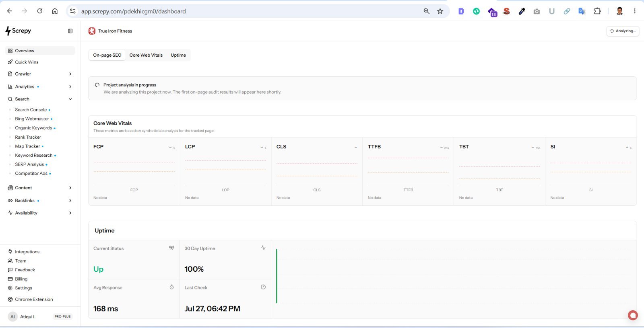Click the Content icon in sidebar
The image size is (644, 328).
[x=10, y=188]
